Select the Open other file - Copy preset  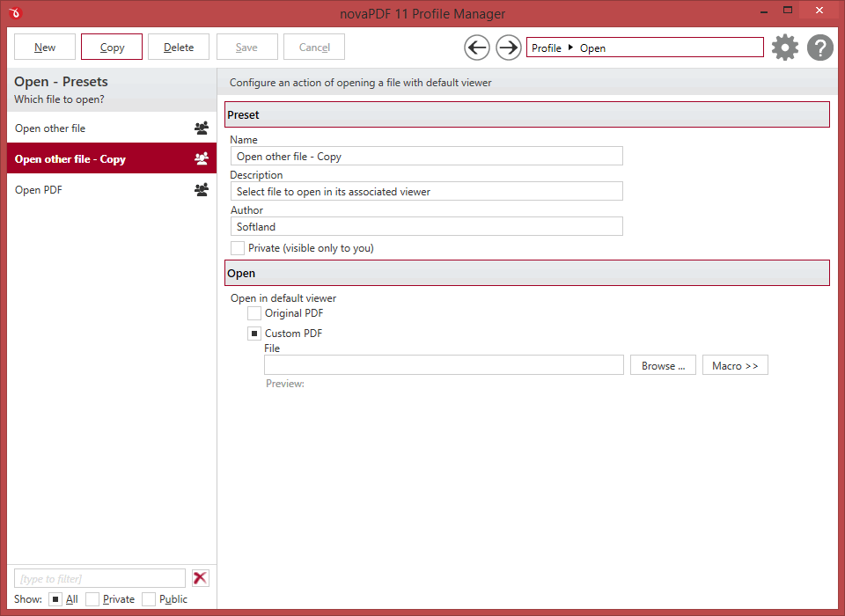pos(112,158)
